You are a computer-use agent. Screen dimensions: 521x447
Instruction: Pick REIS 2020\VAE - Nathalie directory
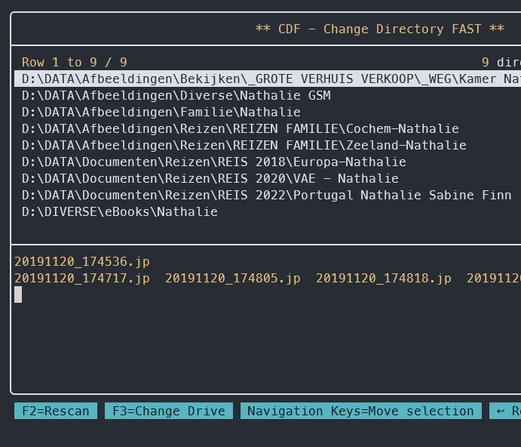coord(210,179)
